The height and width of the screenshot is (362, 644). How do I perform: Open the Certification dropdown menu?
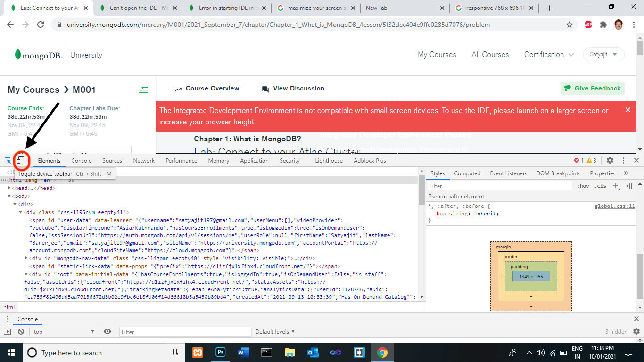point(548,55)
